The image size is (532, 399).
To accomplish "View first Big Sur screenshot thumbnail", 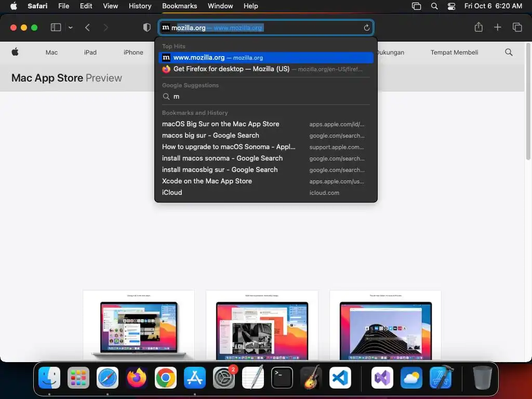I will 139,325.
